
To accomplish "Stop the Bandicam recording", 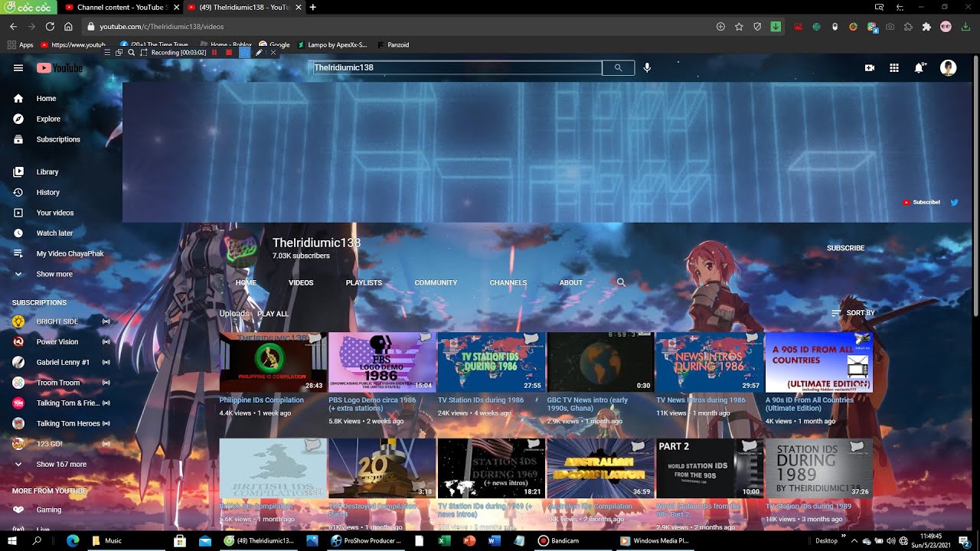I will coord(228,53).
